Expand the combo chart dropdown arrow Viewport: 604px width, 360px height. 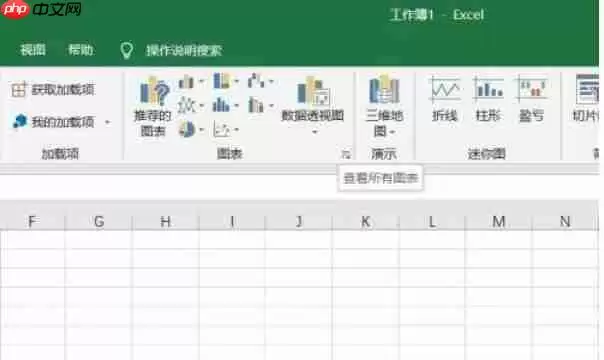pos(271,105)
